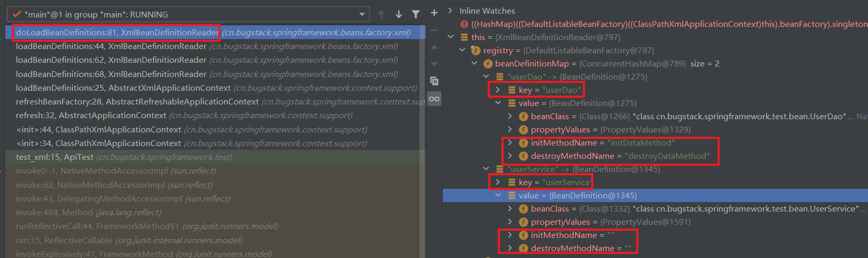Click the Remove Watch minus icon
The image size is (868, 258).
[x=434, y=30]
